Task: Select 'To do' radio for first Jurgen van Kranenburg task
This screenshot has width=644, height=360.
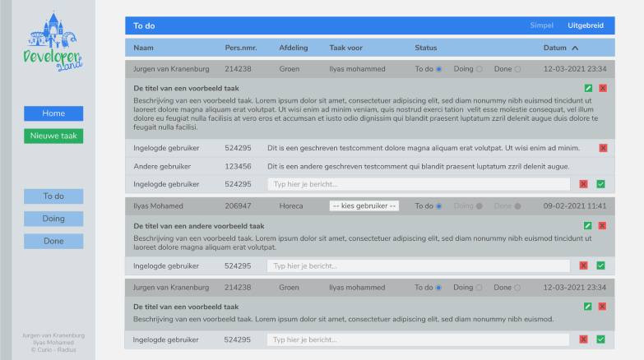Action: click(x=438, y=69)
